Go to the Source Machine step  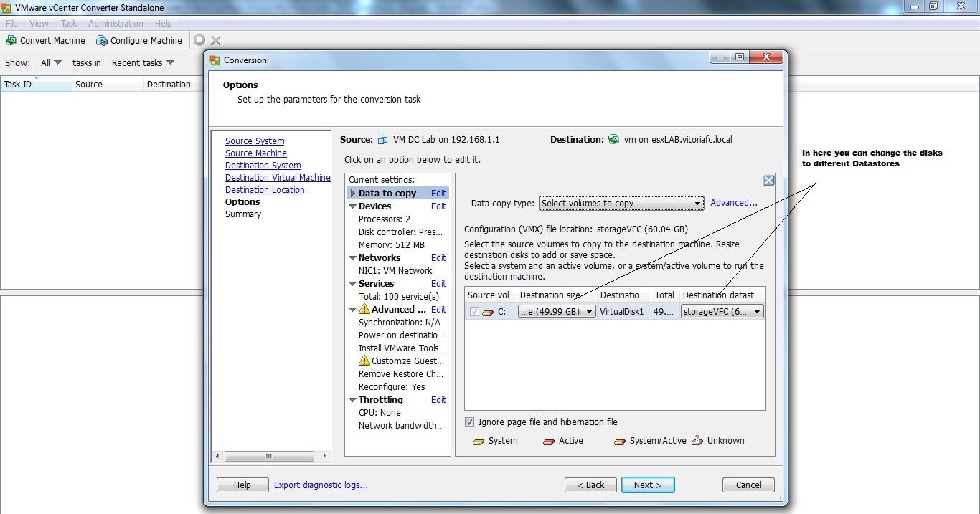pyautogui.click(x=256, y=153)
